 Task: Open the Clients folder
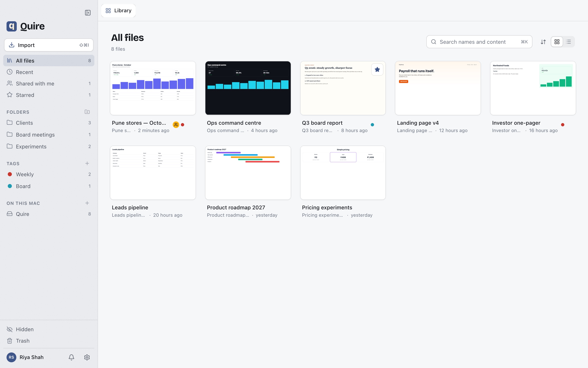pyautogui.click(x=49, y=123)
